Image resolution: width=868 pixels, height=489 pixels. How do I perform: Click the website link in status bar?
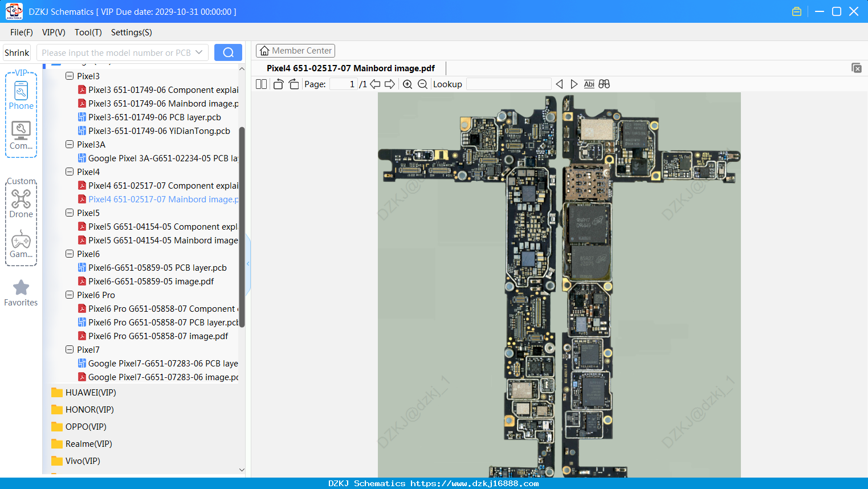475,483
